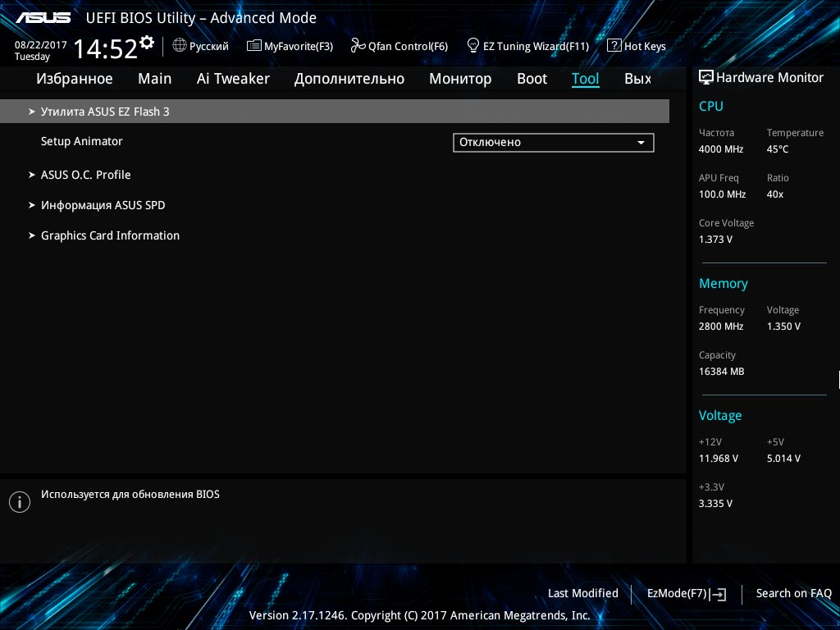Click the Version 2.17.1246 copyright line
The height and width of the screenshot is (630, 840).
click(x=419, y=615)
